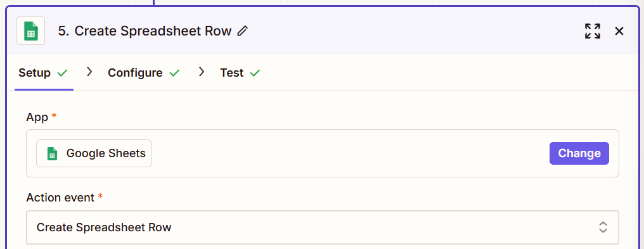
Task: Click the chevron between Configure and Test
Action: tap(202, 72)
